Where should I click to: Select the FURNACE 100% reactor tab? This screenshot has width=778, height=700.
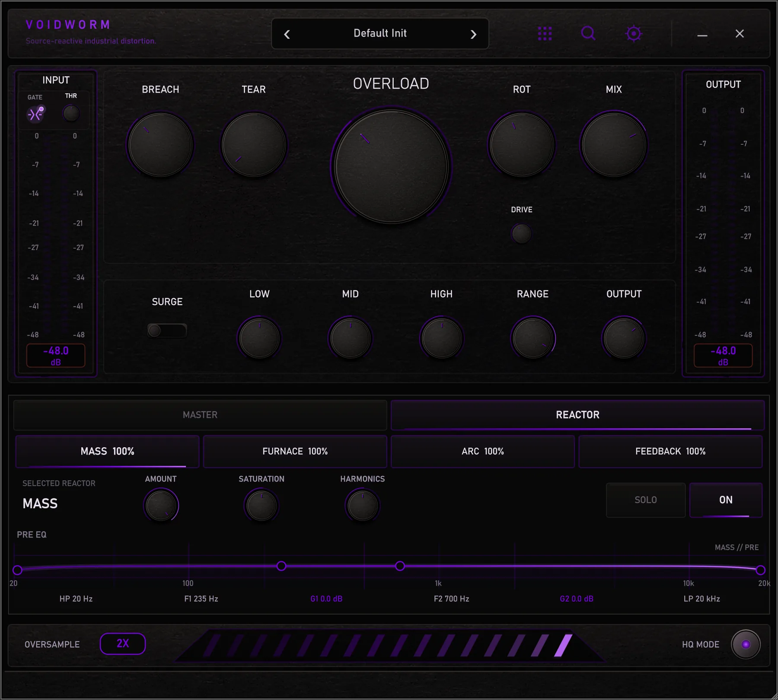(295, 451)
